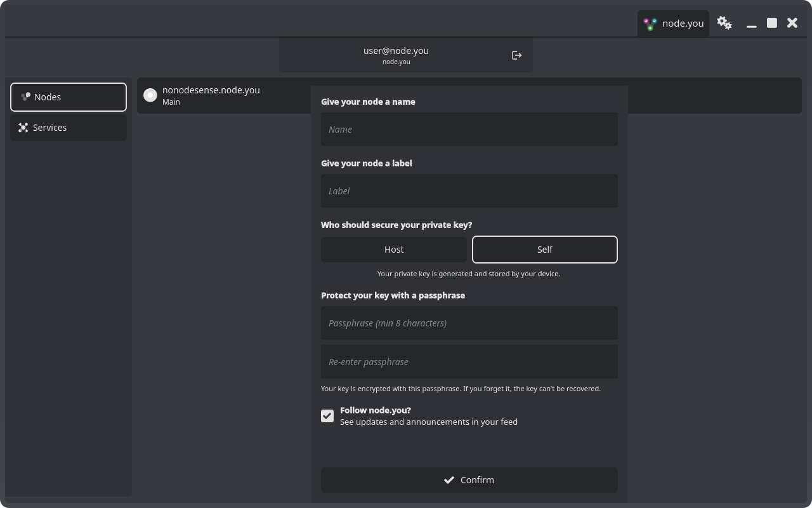Focus the node Name field

[469, 130]
